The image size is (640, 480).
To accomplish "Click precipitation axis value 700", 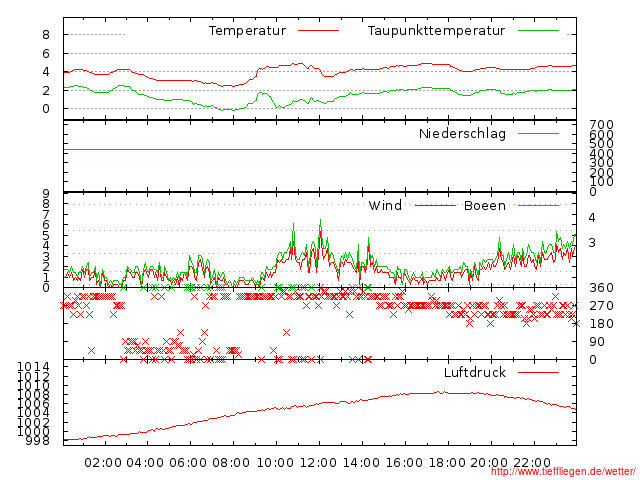I will [601, 124].
